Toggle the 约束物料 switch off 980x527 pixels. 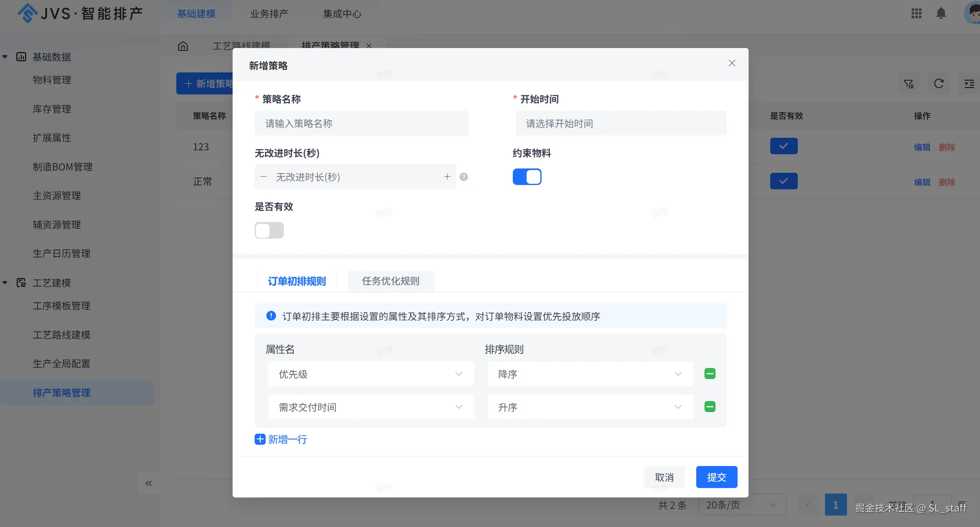pos(527,177)
